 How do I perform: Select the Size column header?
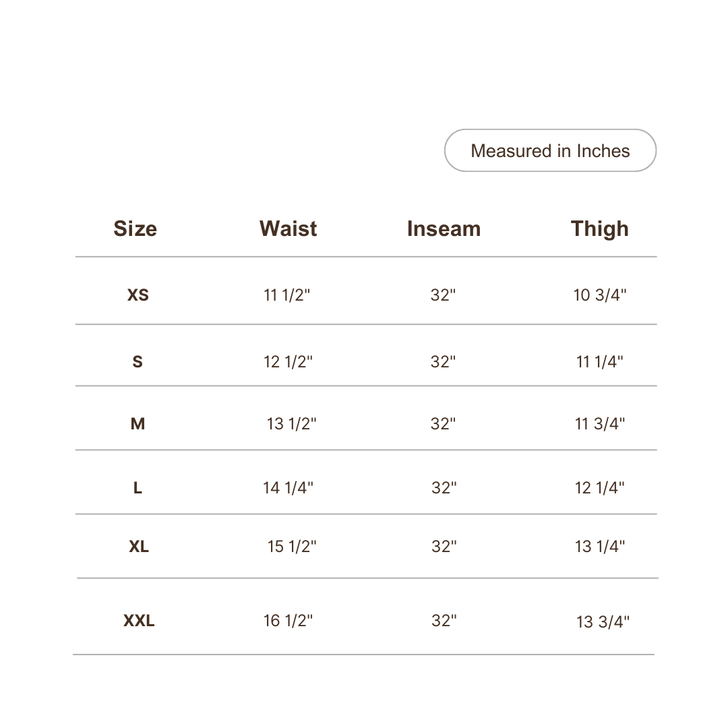click(x=135, y=229)
